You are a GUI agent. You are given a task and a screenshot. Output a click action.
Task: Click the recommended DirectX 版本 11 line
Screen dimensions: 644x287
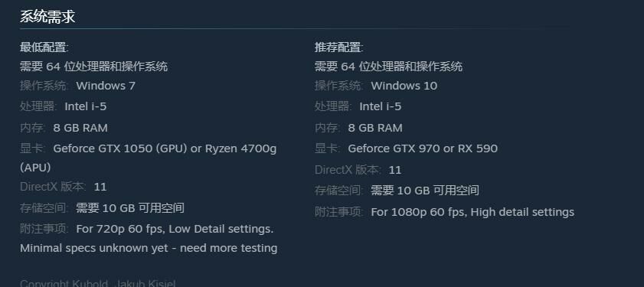(358, 170)
